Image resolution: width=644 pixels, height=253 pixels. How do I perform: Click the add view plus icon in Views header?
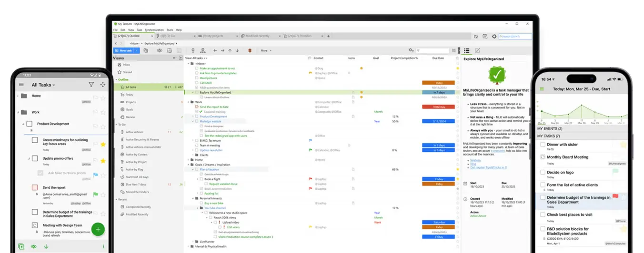click(181, 58)
